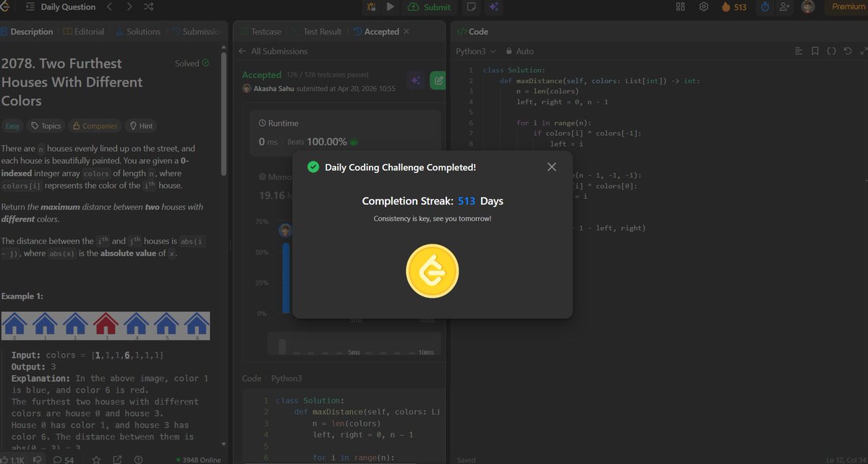Image resolution: width=868 pixels, height=464 pixels.
Task: Open Akasha Sahu's profile link
Action: click(x=273, y=88)
